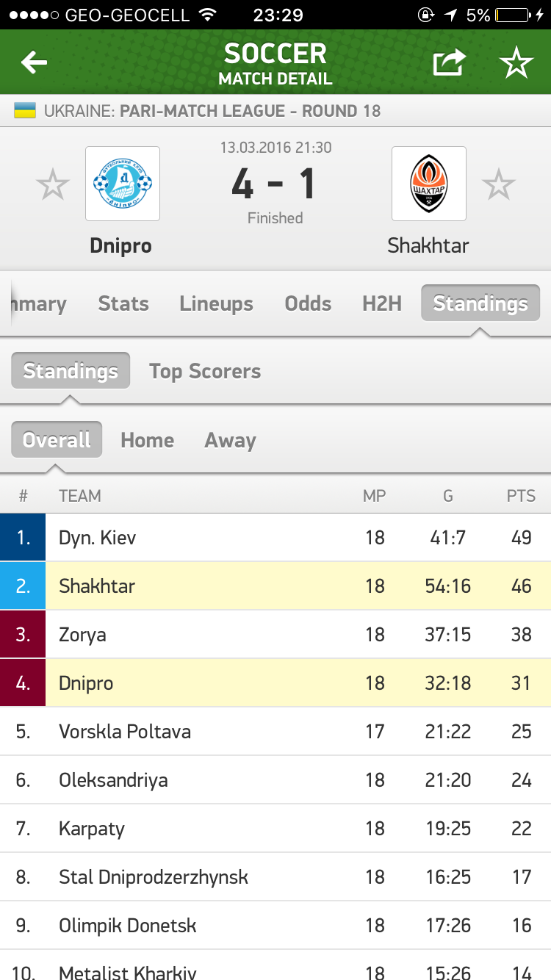Show the Top Scorers list

tap(205, 372)
